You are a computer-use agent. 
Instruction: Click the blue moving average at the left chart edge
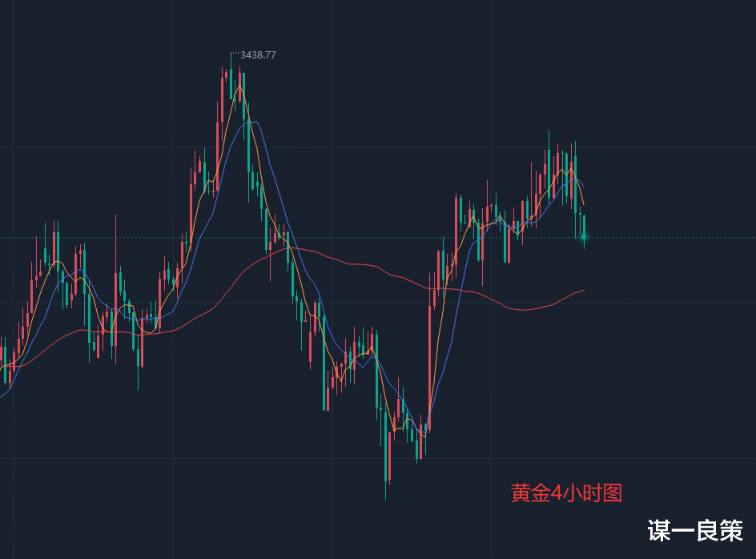[2, 395]
